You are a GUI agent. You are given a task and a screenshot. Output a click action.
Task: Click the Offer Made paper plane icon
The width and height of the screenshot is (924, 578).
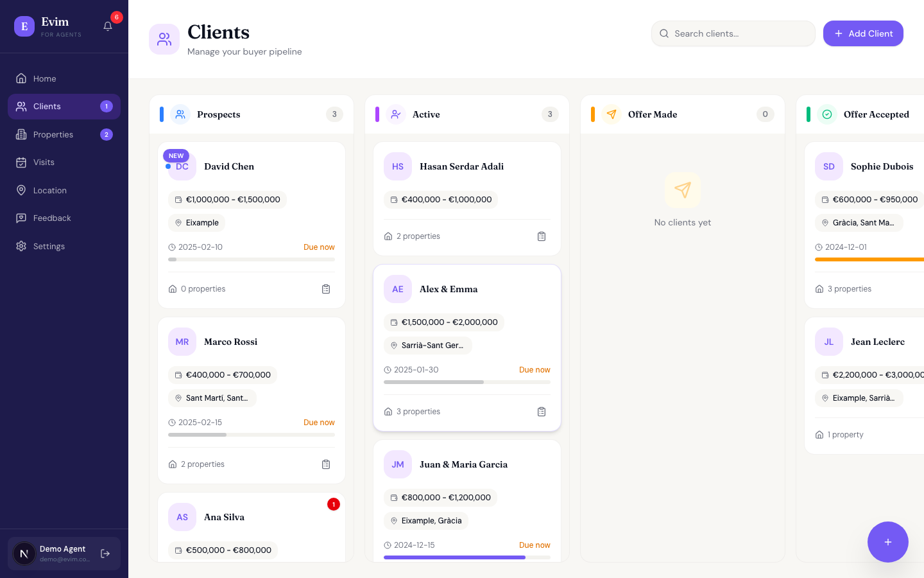[x=612, y=114]
